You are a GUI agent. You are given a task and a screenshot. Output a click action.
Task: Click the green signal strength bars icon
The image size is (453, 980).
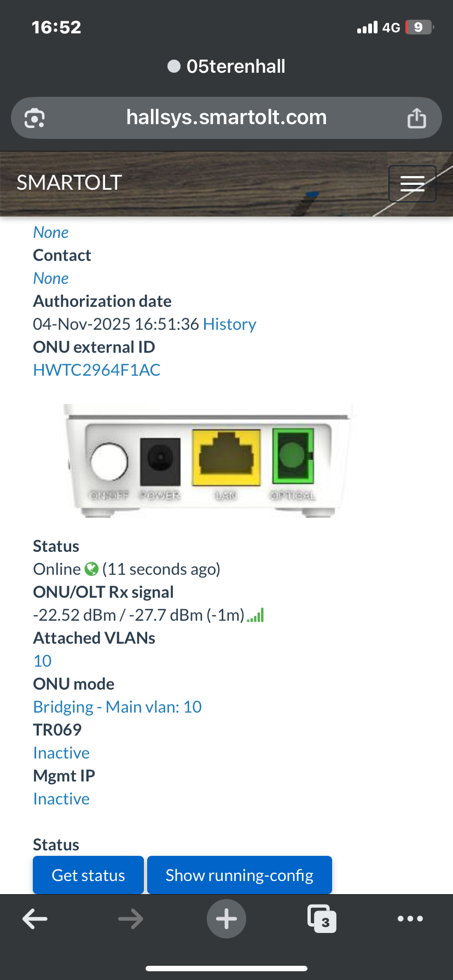coord(255,615)
